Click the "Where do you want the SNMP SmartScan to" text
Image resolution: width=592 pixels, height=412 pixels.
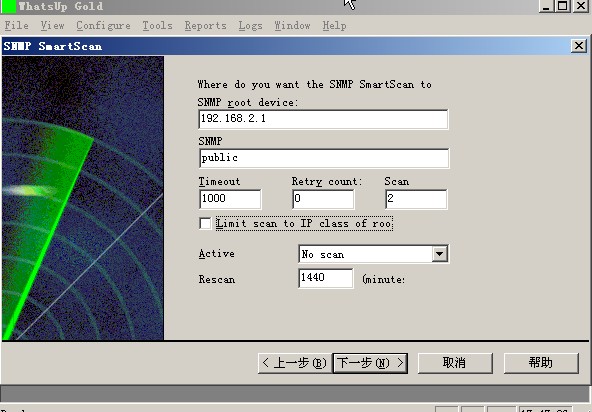[x=314, y=85]
